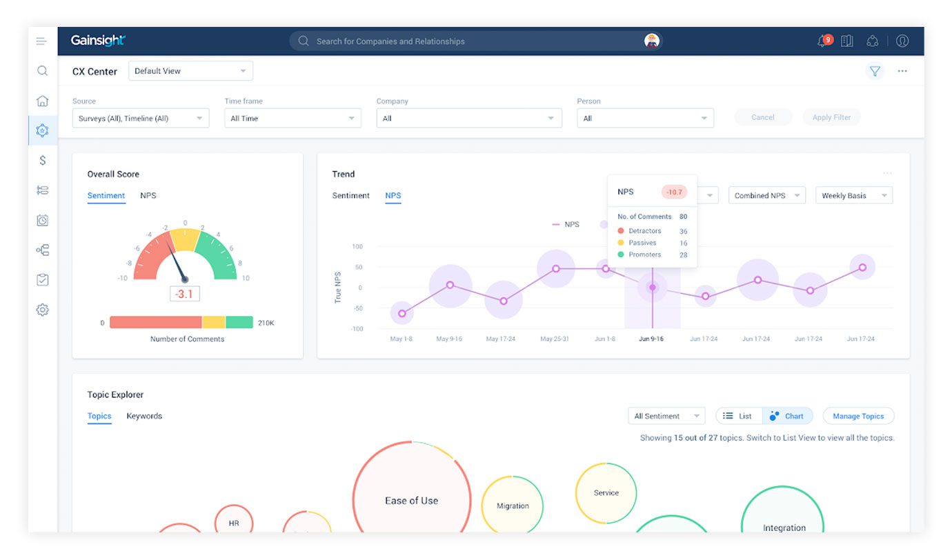Select NPS in Overall Score card

click(148, 195)
